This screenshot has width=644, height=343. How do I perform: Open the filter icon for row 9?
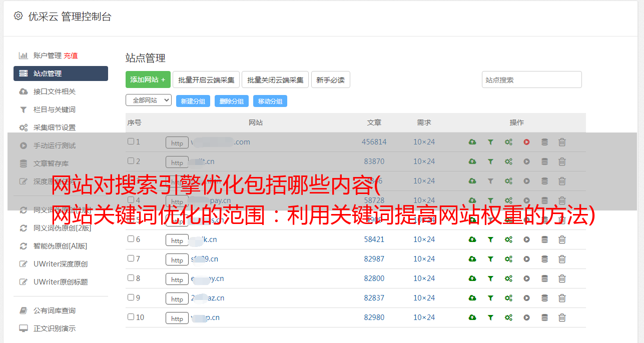click(x=490, y=298)
